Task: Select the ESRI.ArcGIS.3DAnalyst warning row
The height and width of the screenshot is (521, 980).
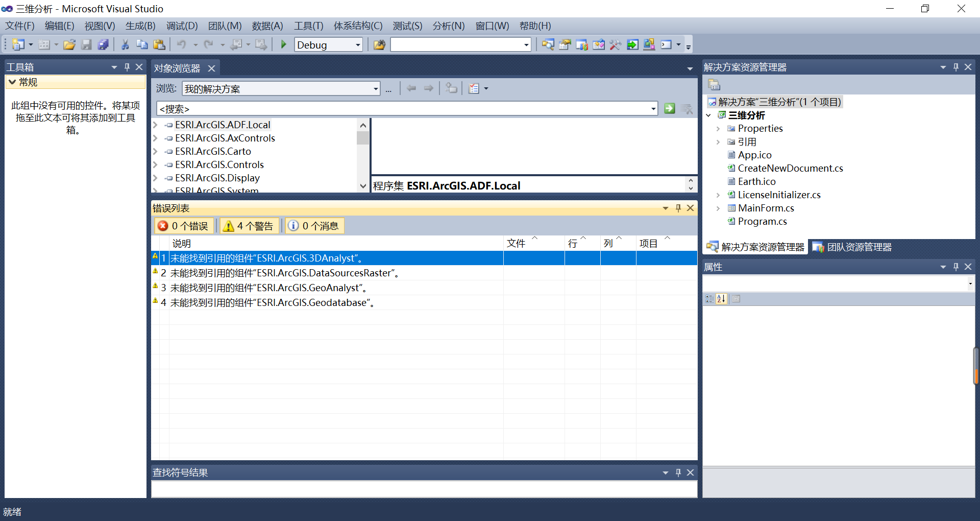Action: point(424,258)
